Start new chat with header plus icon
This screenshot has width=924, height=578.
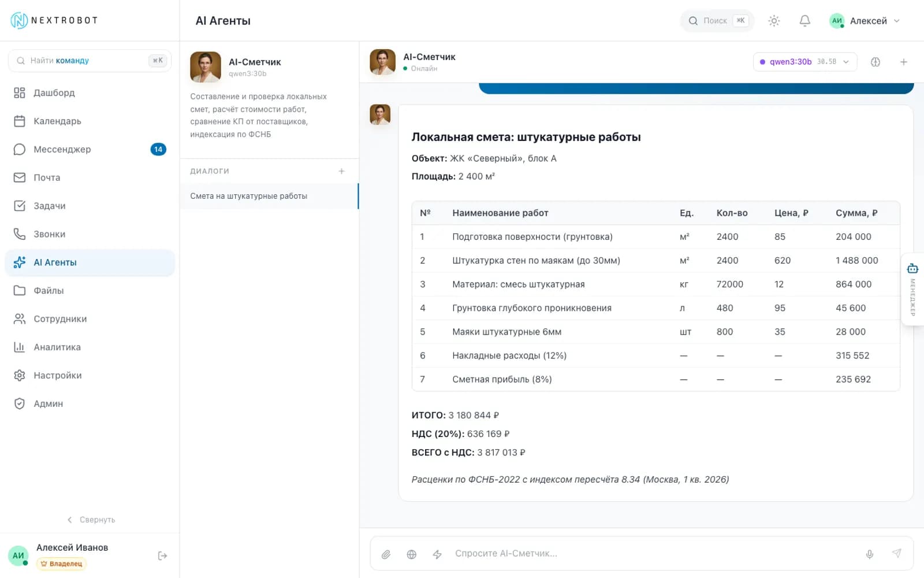click(x=904, y=62)
